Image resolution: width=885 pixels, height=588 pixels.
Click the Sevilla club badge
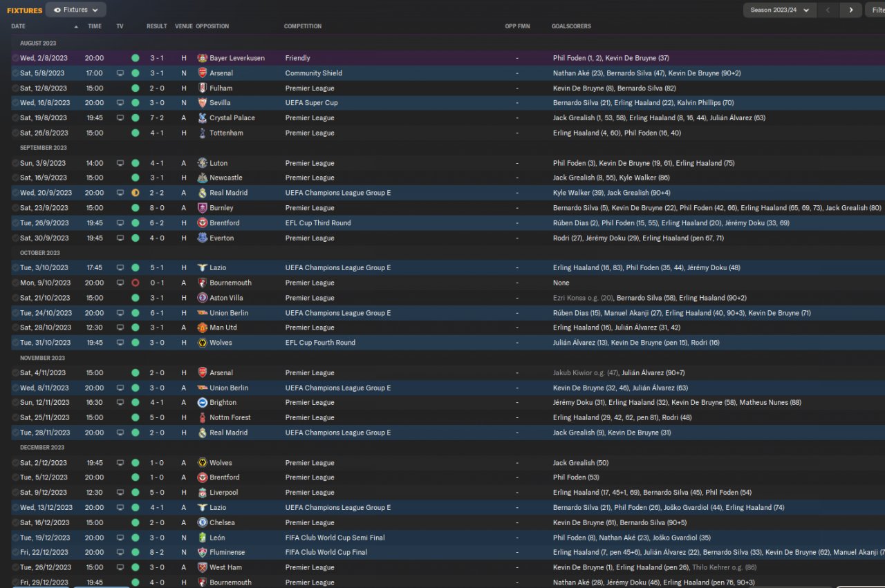(202, 103)
